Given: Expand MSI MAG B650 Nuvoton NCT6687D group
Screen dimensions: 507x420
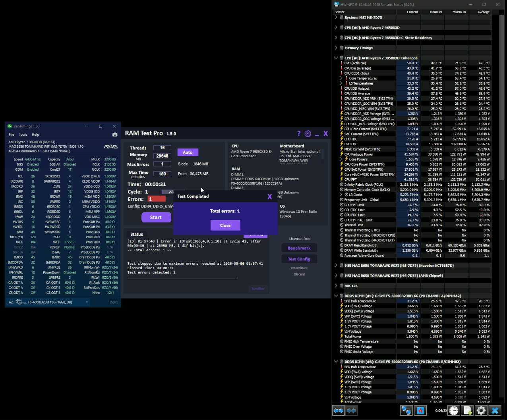Looking at the screenshot, I should coord(336,266).
